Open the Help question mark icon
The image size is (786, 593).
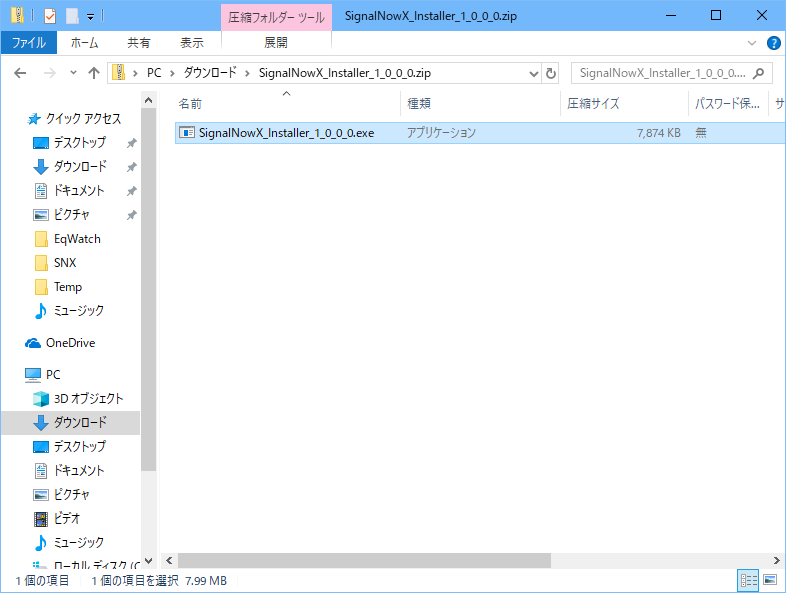[773, 43]
